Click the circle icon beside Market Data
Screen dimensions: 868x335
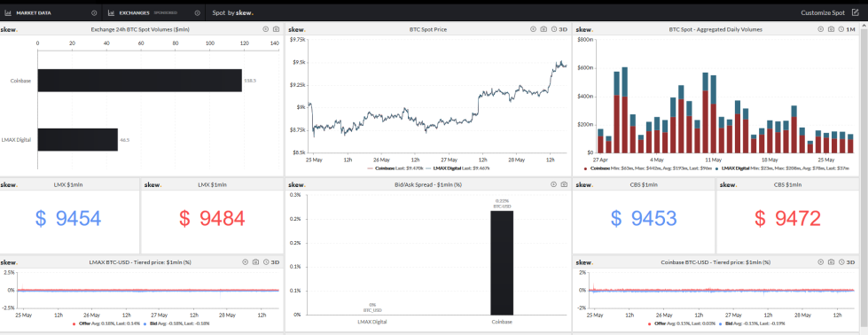pyautogui.click(x=94, y=12)
